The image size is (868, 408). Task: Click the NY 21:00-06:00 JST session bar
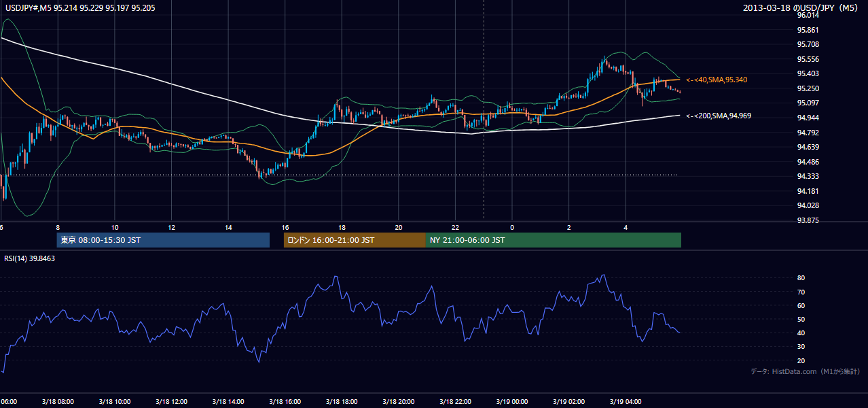pos(554,240)
